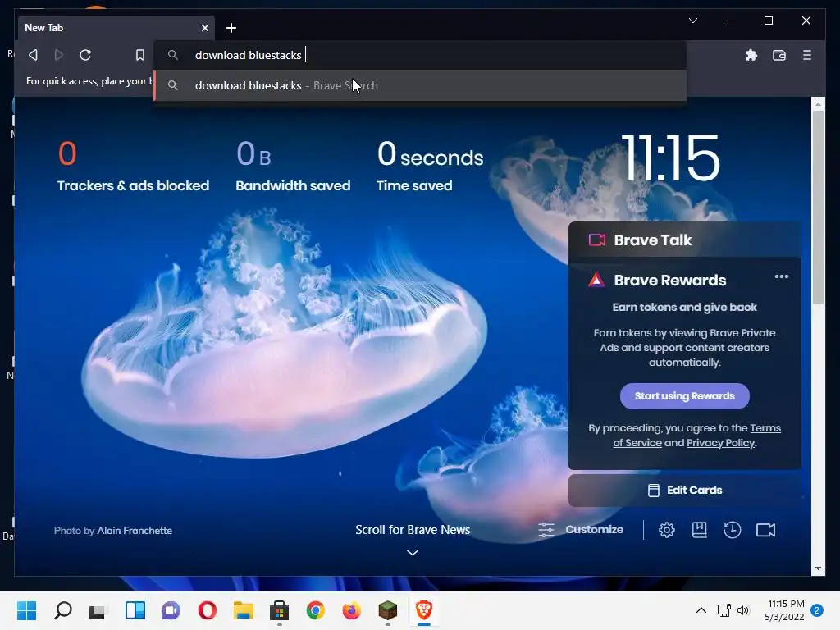Launch Google Chrome from taskbar
Image resolution: width=840 pixels, height=630 pixels.
click(x=316, y=610)
